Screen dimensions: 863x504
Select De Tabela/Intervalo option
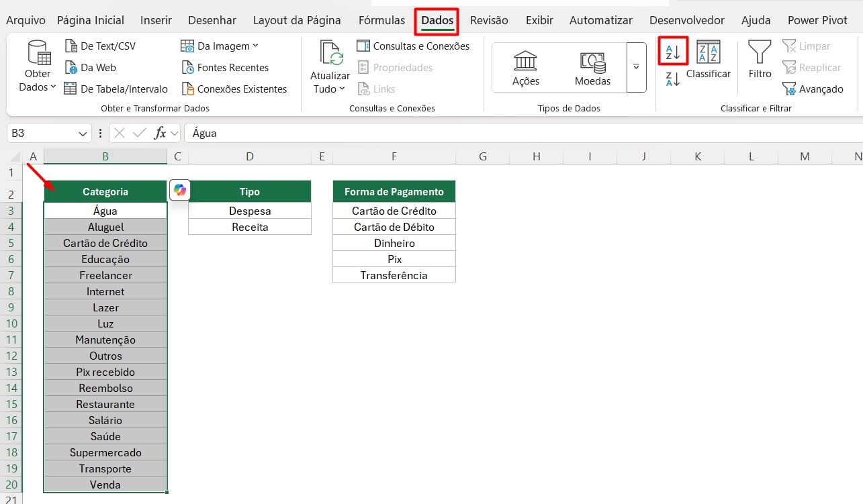(x=116, y=89)
